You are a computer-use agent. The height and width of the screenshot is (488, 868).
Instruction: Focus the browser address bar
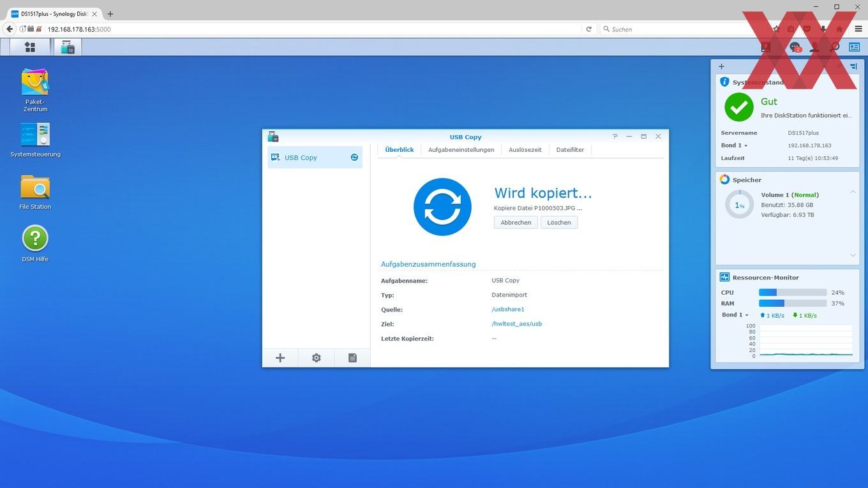coord(313,29)
